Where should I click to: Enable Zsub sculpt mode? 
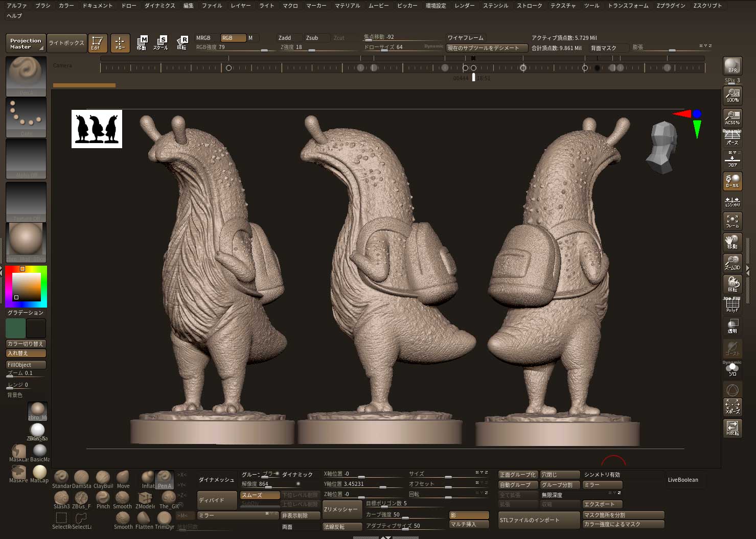tap(312, 38)
